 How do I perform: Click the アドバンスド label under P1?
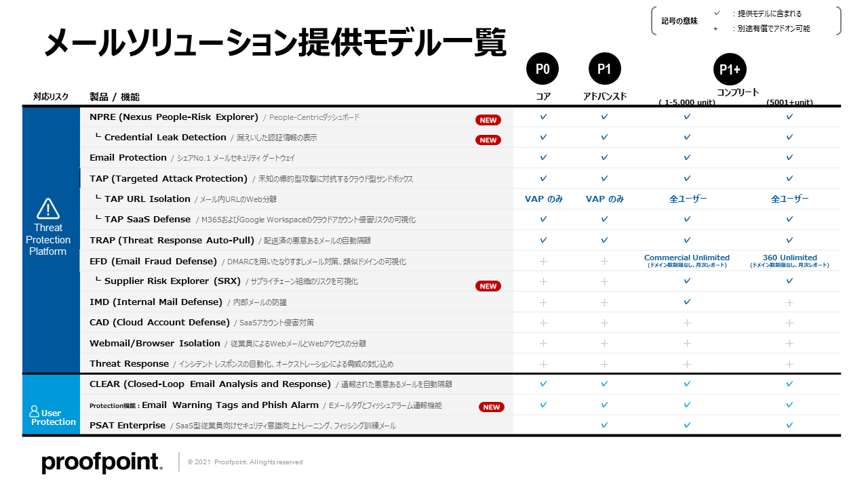tap(605, 96)
